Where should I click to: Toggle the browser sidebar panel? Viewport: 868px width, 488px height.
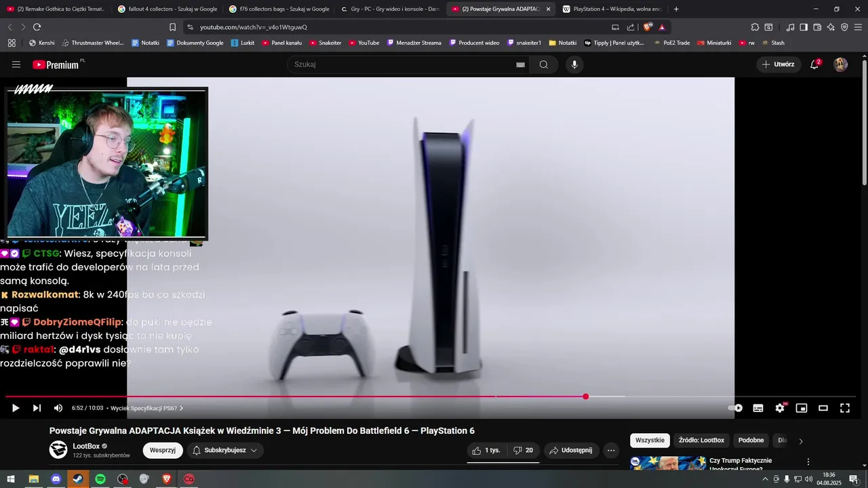(x=804, y=27)
